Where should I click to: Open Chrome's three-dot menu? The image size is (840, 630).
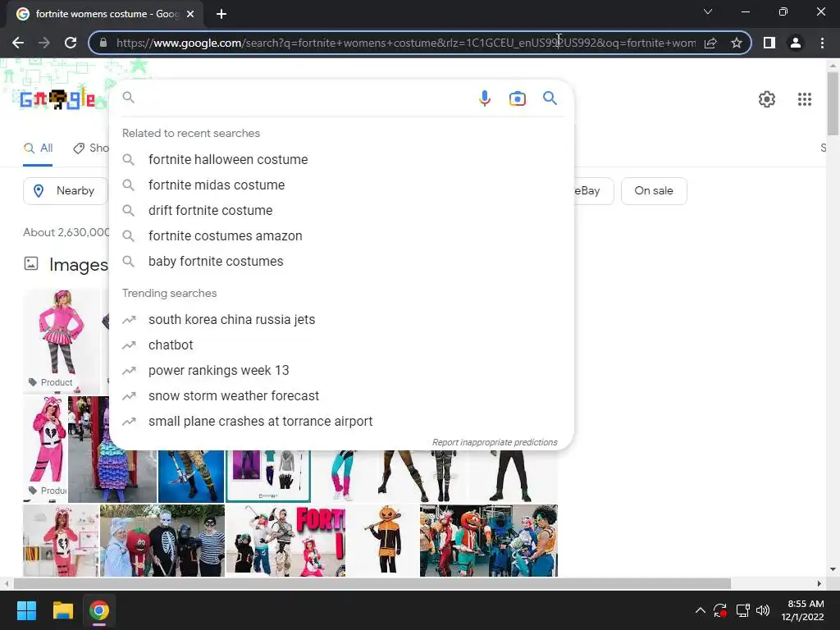(822, 43)
